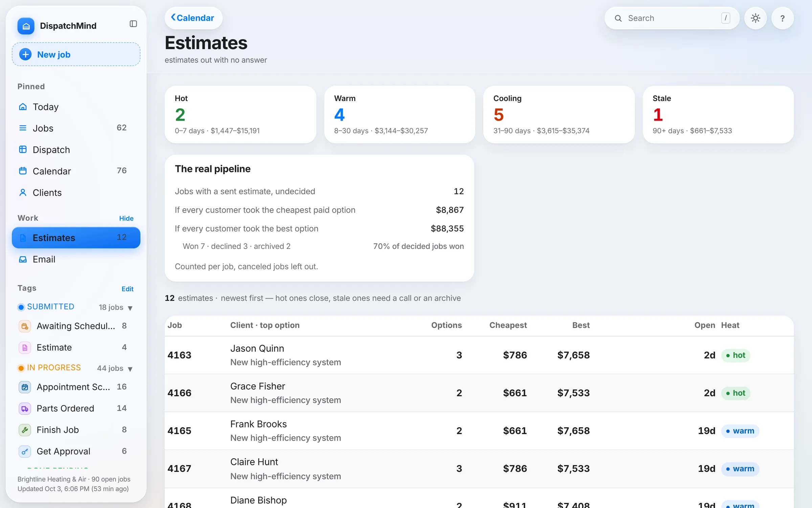Click the Finish Job wrench icon
Screen dimensions: 812x508
pos(25,430)
